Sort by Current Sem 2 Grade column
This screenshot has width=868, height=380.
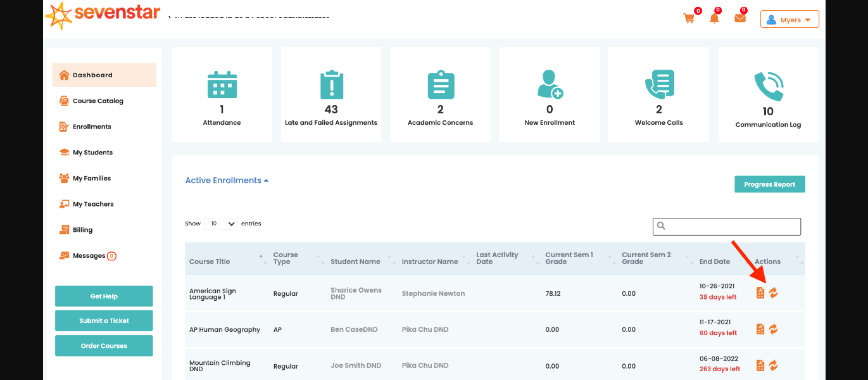pos(657,258)
